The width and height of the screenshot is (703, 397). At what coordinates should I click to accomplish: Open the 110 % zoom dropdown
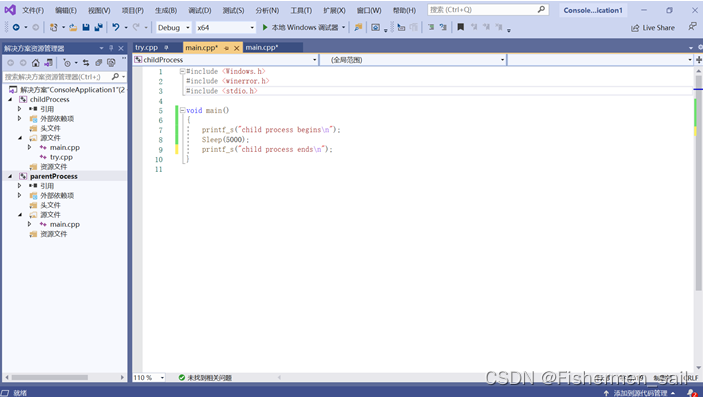click(x=149, y=378)
